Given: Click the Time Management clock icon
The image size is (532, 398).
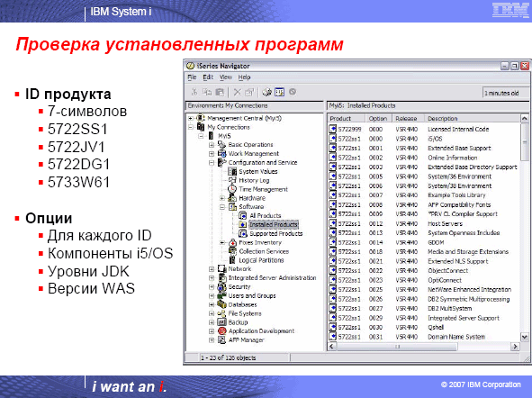Looking at the screenshot, I should tap(232, 189).
